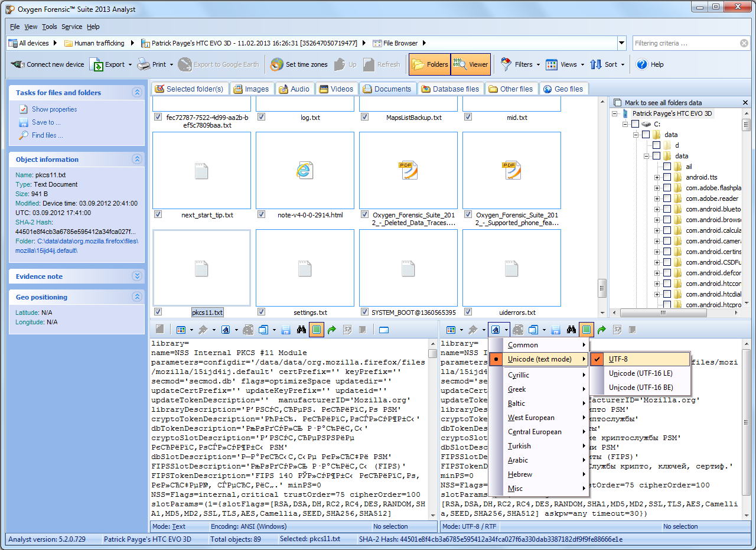756x550 pixels.
Task: Click the Filters funnel icon
Action: pos(506,64)
